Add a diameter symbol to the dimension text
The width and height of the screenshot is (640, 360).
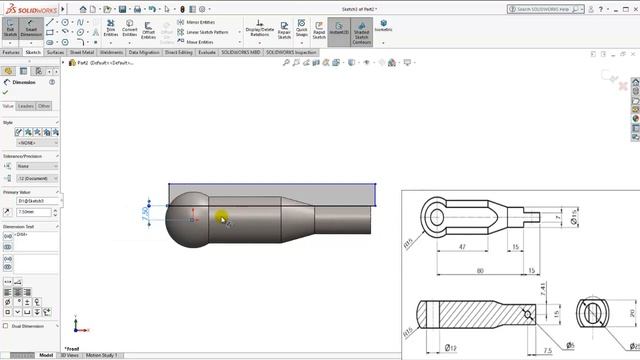pyautogui.click(x=7, y=302)
